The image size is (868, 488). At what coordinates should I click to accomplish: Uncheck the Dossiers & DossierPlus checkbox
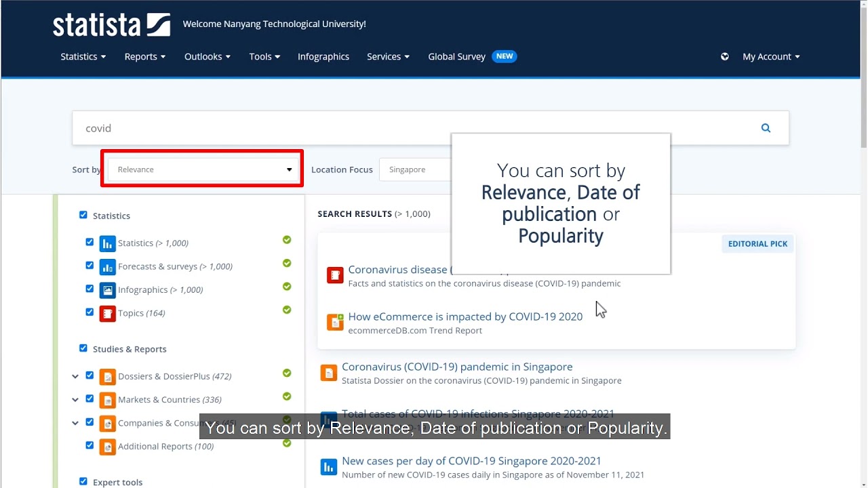point(90,375)
